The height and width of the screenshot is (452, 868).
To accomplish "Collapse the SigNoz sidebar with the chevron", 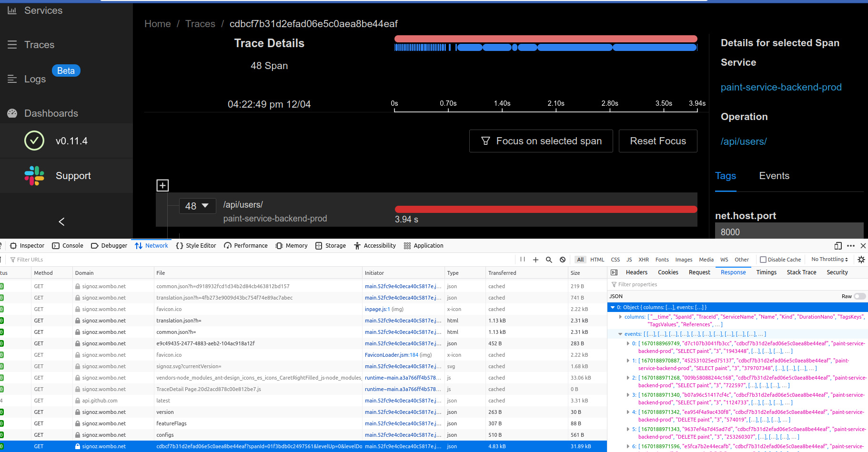I will (61, 221).
